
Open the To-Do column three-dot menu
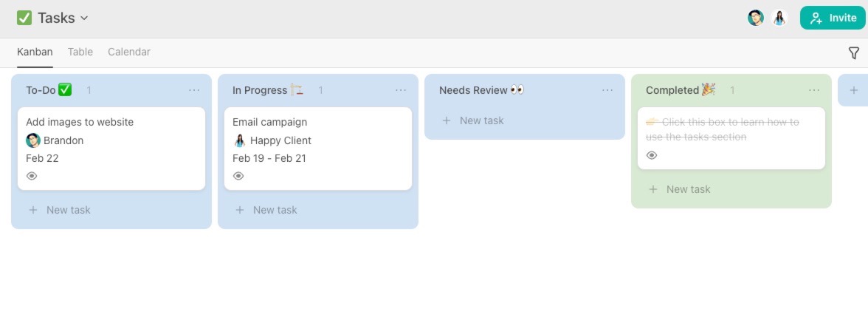[194, 90]
